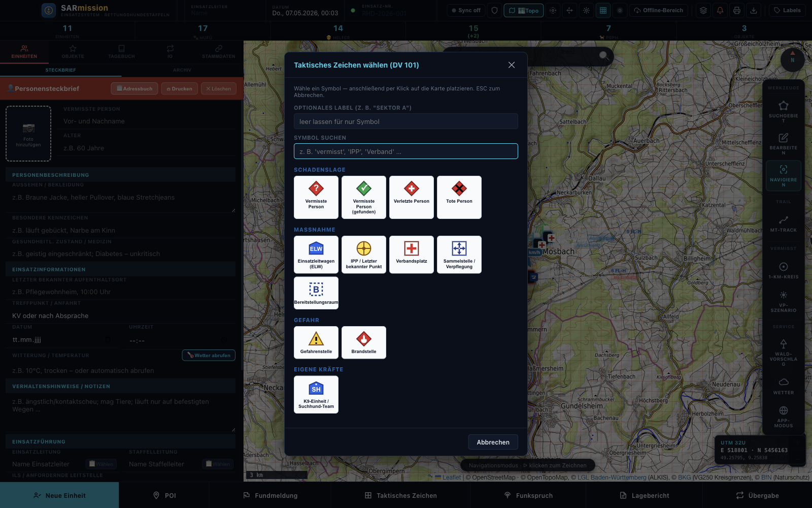Choose the Bereitstellungsraum symbol
Viewport: 812px width, 508px height.
tap(316, 293)
